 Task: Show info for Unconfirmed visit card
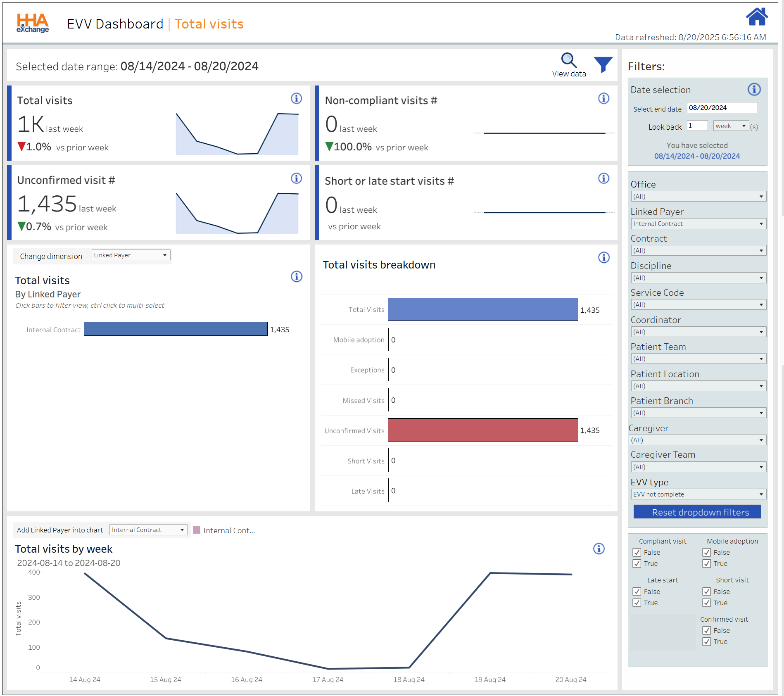click(296, 178)
